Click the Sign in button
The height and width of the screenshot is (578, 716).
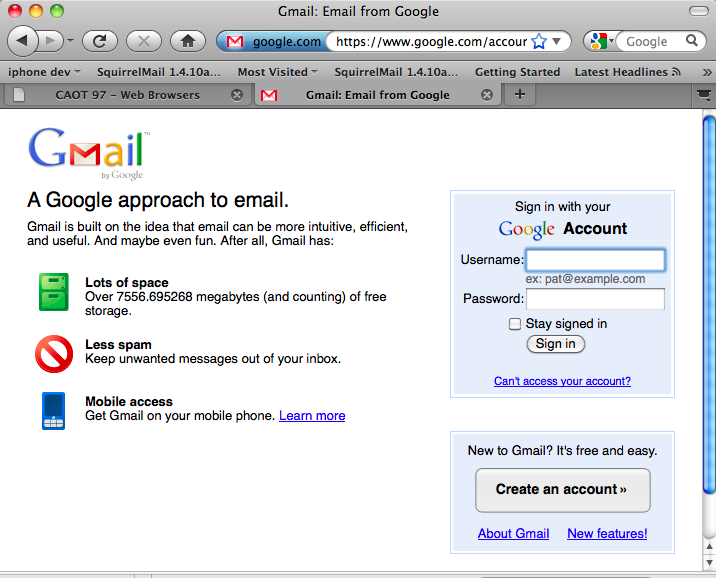click(x=556, y=344)
